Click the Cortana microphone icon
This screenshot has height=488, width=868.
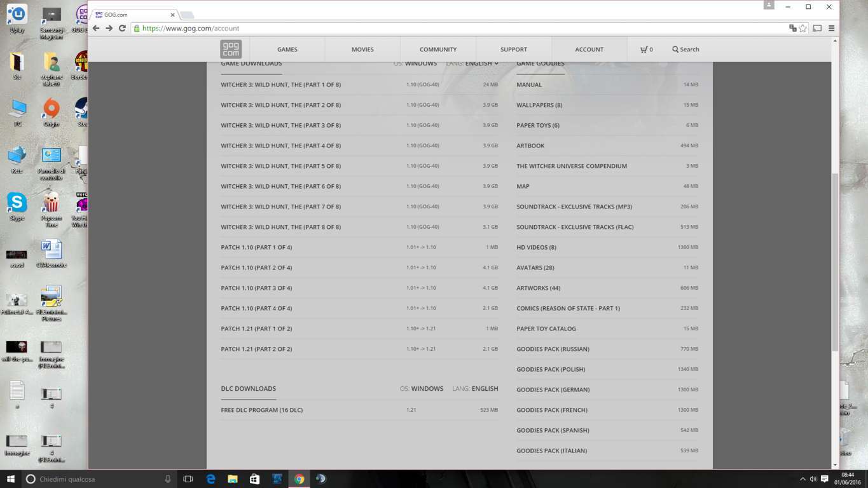[x=168, y=479]
